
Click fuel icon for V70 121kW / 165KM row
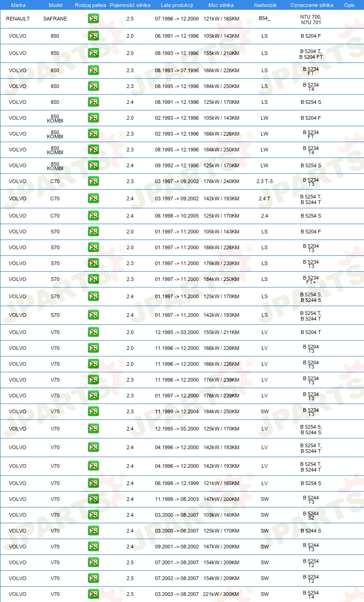pos(93,483)
